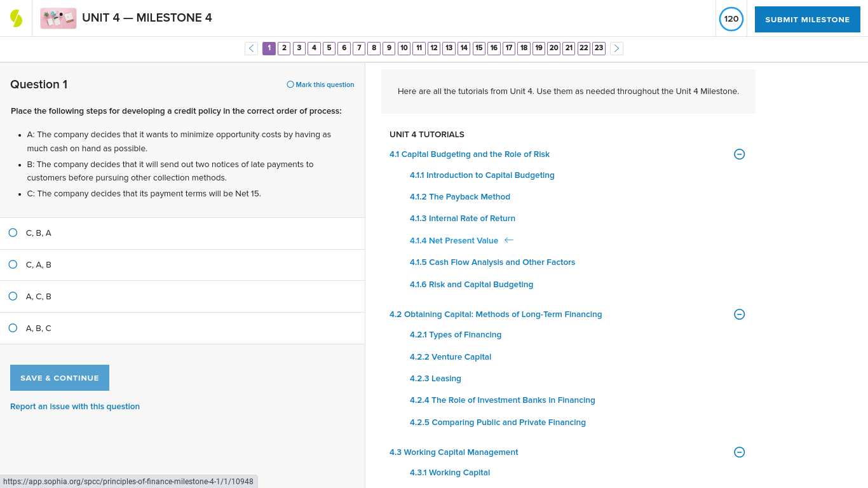Viewport: 868px width, 488px height.
Task: Collapse the 4.2 Obtaining Capital section
Action: [x=739, y=314]
